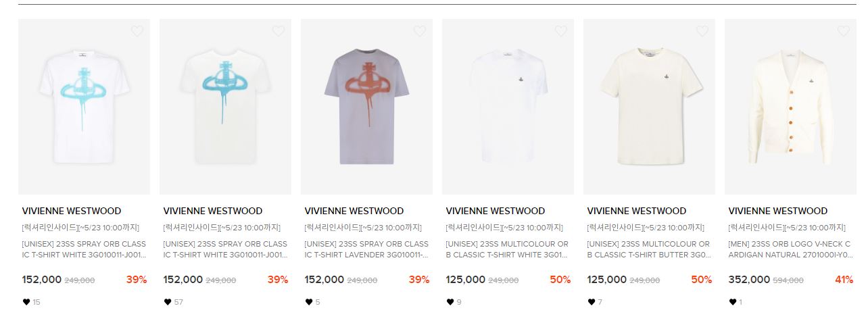
Task: Click the filled heart showing 57 likes
Action: [168, 302]
